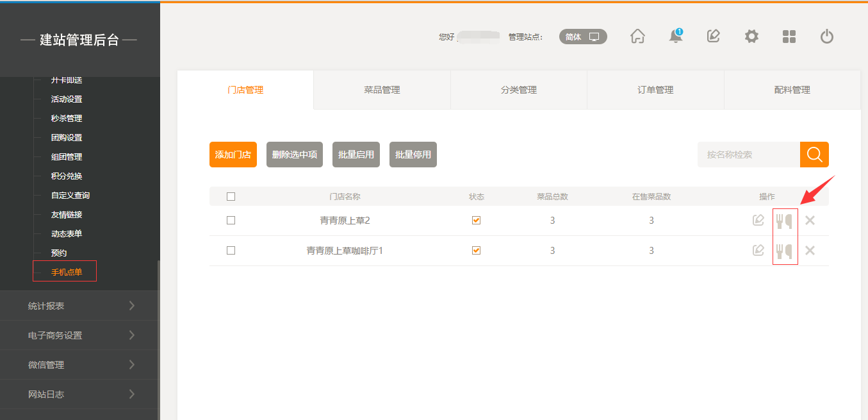This screenshot has height=420, width=868.
Task: Check the row checkbox for 青青原上草2
Action: point(231,221)
